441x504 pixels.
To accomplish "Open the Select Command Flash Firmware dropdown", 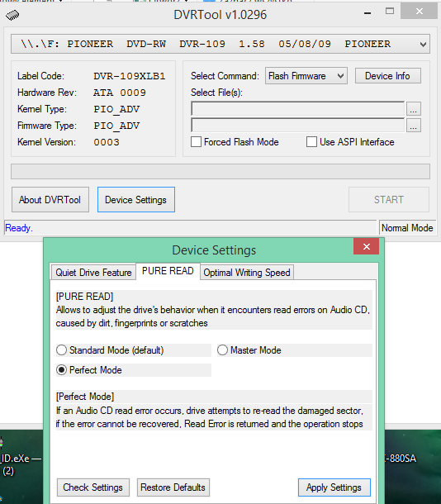I will [306, 76].
